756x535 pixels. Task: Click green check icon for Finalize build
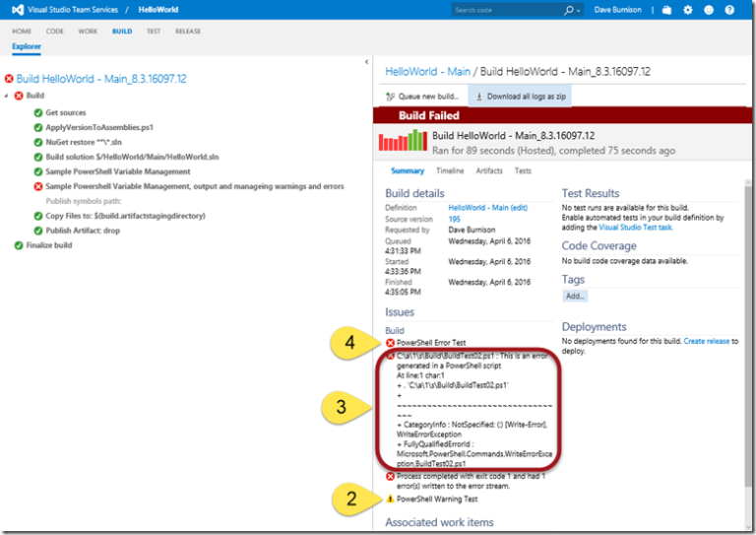pos(19,245)
